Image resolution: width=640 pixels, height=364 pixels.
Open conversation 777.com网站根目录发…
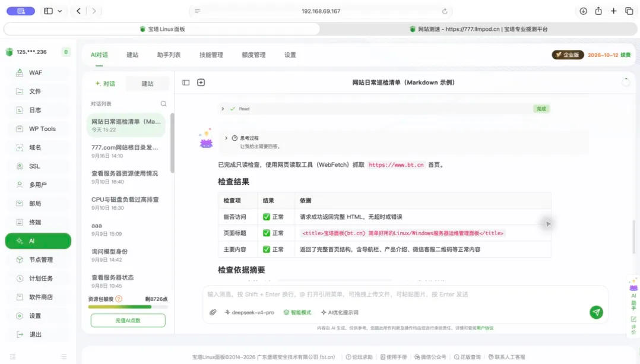[126, 151]
